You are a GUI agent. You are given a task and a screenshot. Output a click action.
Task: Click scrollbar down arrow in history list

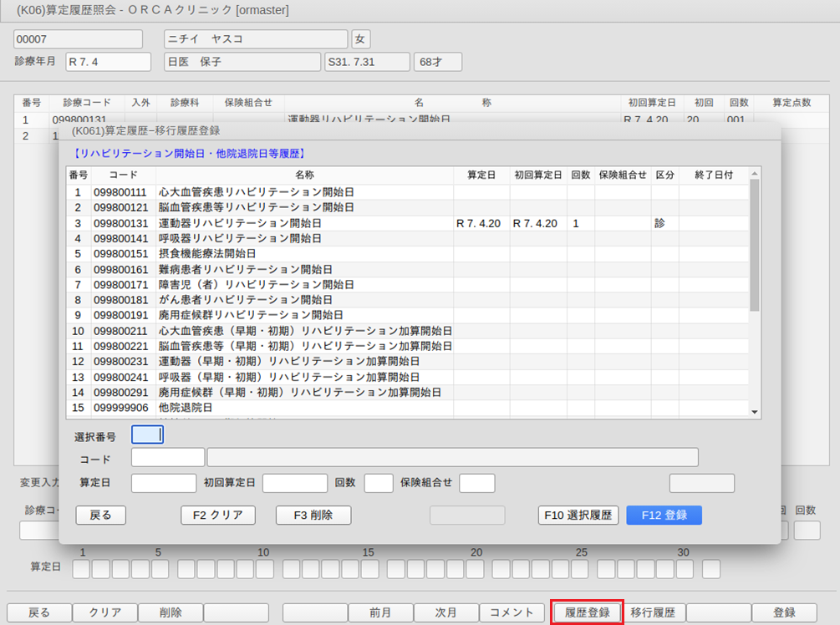754,412
